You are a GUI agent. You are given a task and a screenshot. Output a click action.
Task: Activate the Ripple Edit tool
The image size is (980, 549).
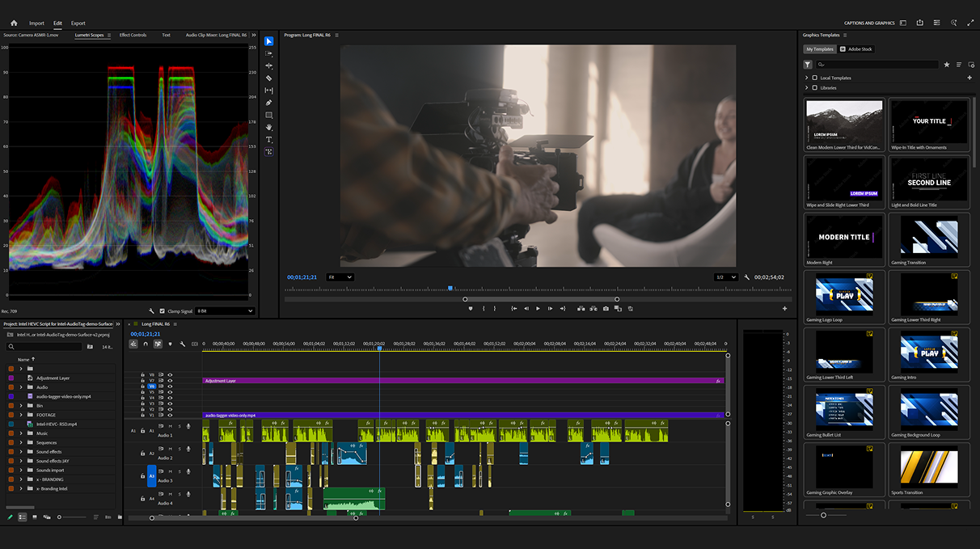coord(269,65)
